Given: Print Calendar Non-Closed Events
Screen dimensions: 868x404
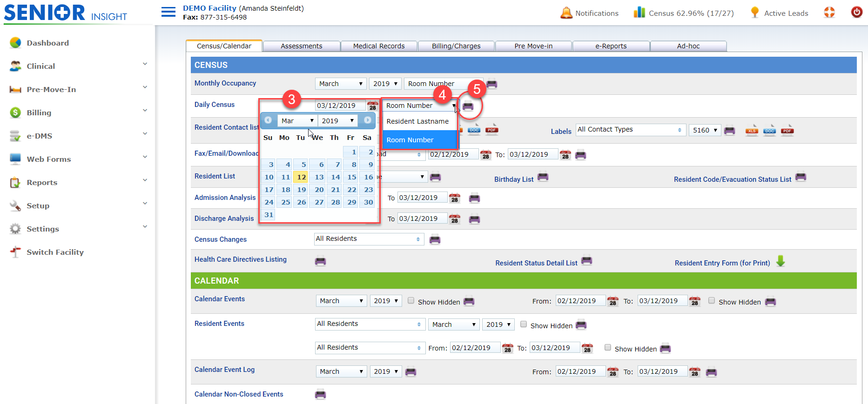Looking at the screenshot, I should click(x=321, y=395).
